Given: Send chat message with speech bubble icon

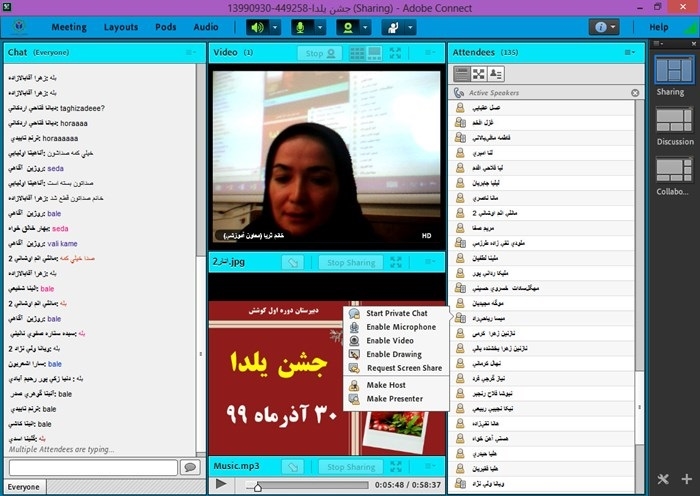Looking at the screenshot, I should (x=189, y=467).
